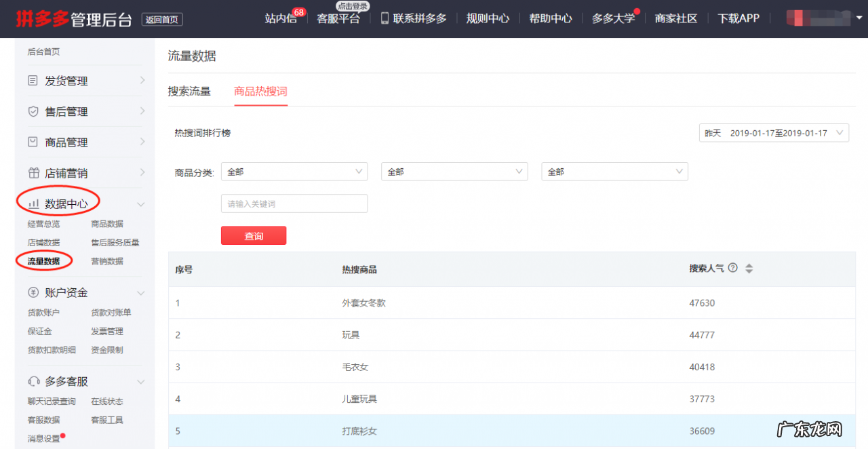This screenshot has width=868, height=449.
Task: Go to 消息设置 in the sidebar
Action: [x=45, y=438]
